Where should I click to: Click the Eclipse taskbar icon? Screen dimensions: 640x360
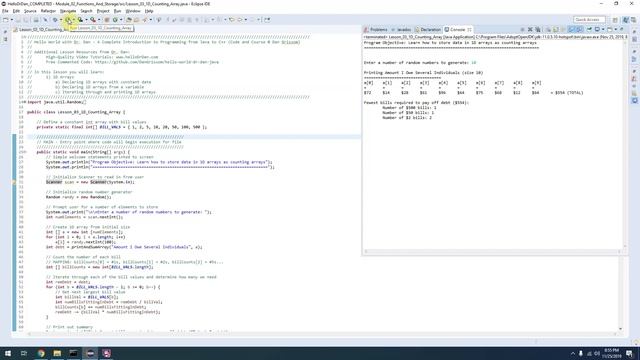click(90, 353)
